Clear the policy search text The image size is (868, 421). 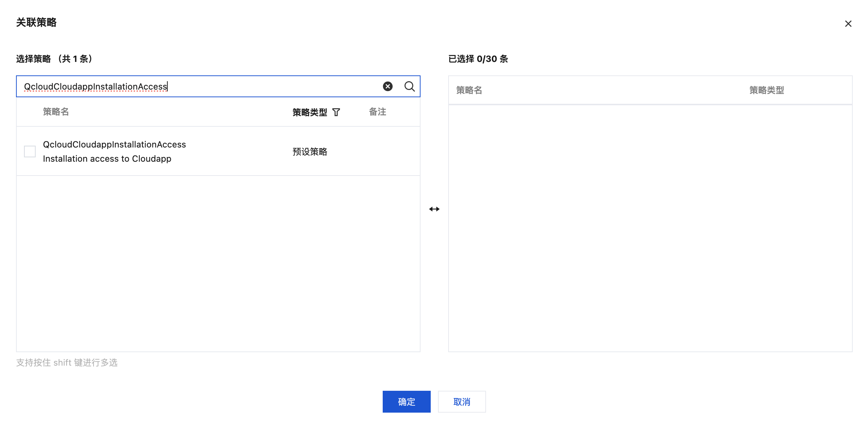click(387, 86)
